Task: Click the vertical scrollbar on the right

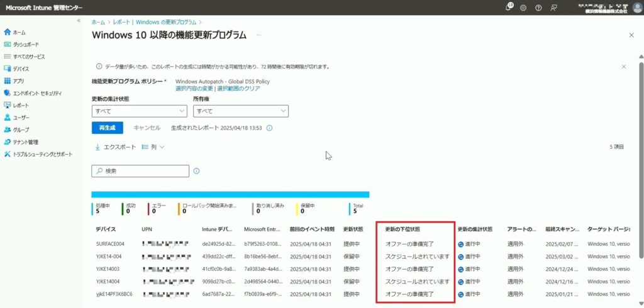Action: coord(641,160)
